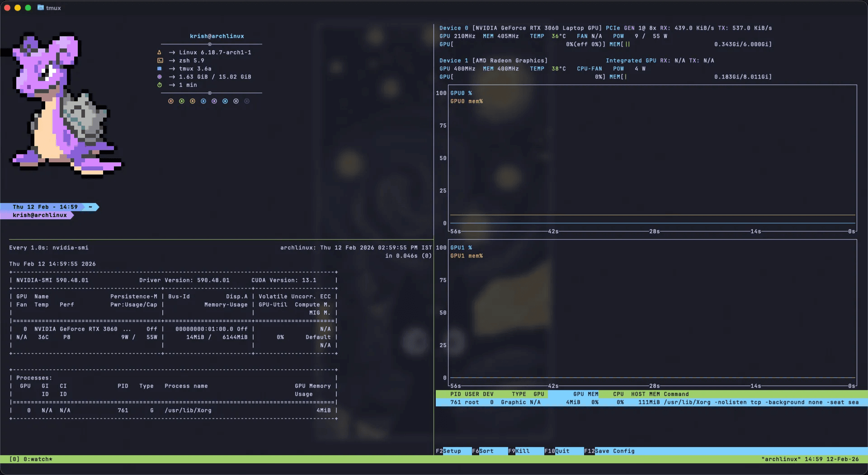Click the 'Integrated GPU' label on Device 1
868x475 pixels.
631,61
